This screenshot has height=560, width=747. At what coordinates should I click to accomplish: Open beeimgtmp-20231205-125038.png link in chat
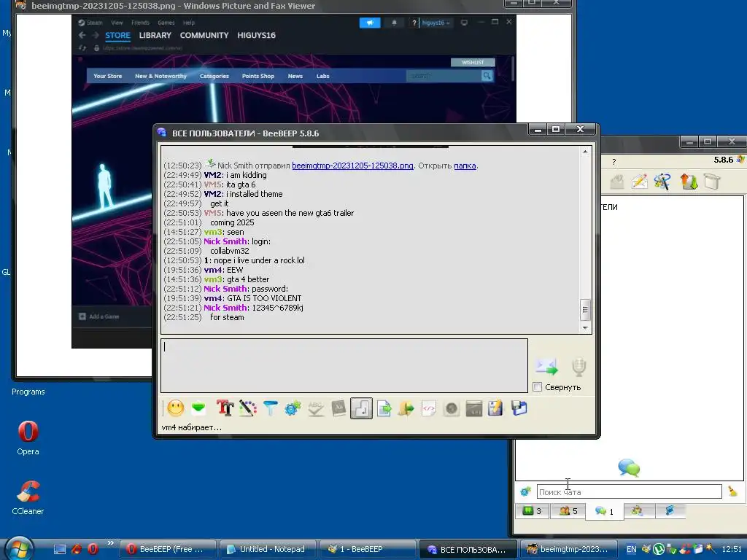point(352,166)
